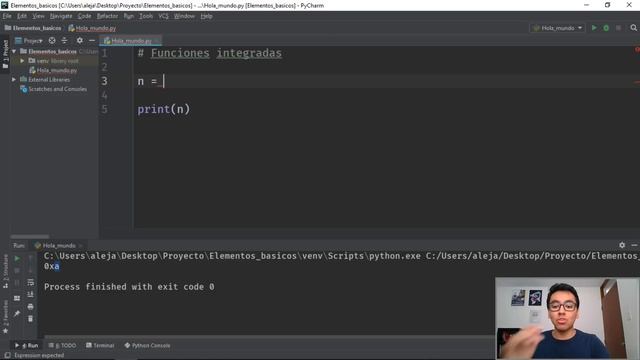Clear console with trash icon
The height and width of the screenshot is (360, 640).
(x=31, y=319)
